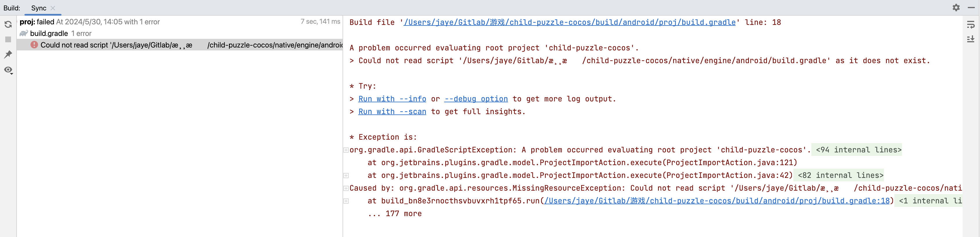Click the '--debug option' link
The image size is (980, 237).
click(x=475, y=99)
